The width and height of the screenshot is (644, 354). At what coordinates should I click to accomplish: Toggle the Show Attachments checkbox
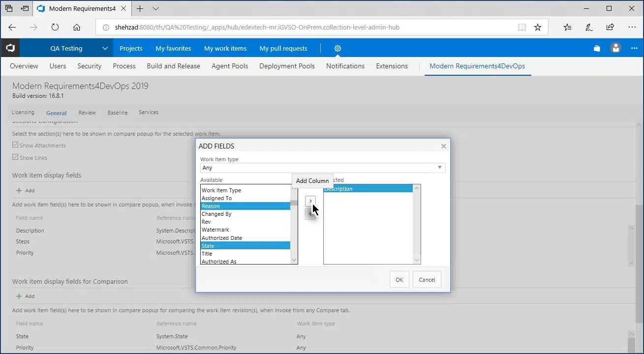point(16,146)
